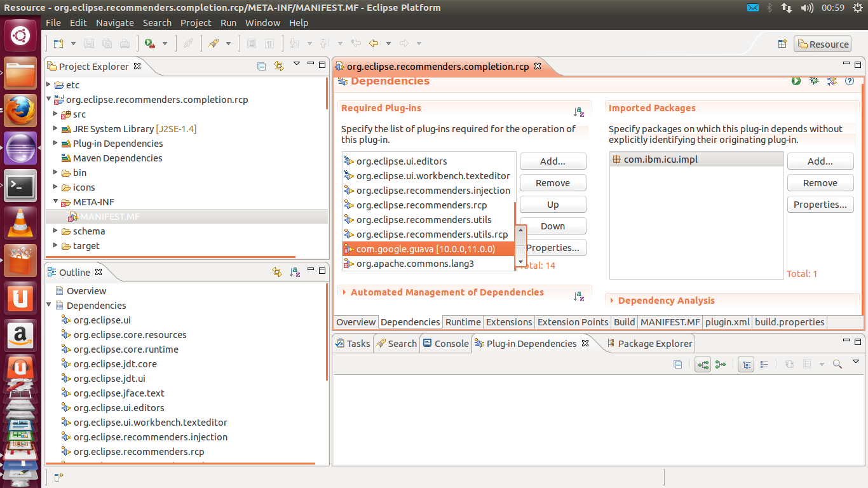Switch to the Console view tab
868x488 pixels.
point(446,343)
